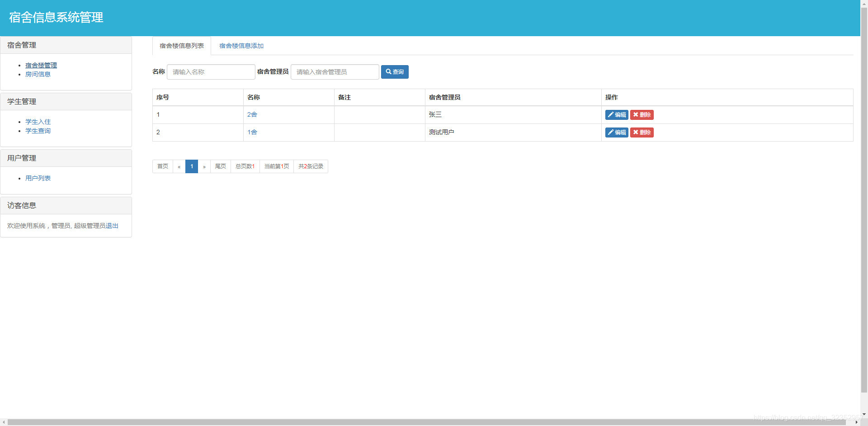The image size is (868, 426).
Task: Focus the 名称 input field
Action: click(x=211, y=72)
